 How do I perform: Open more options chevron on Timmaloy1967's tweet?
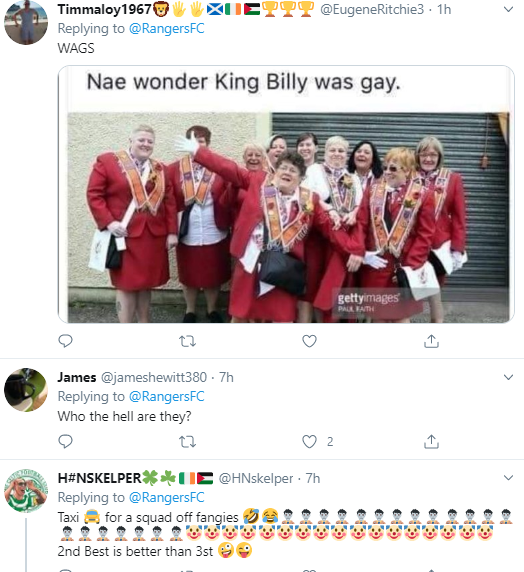pos(508,9)
